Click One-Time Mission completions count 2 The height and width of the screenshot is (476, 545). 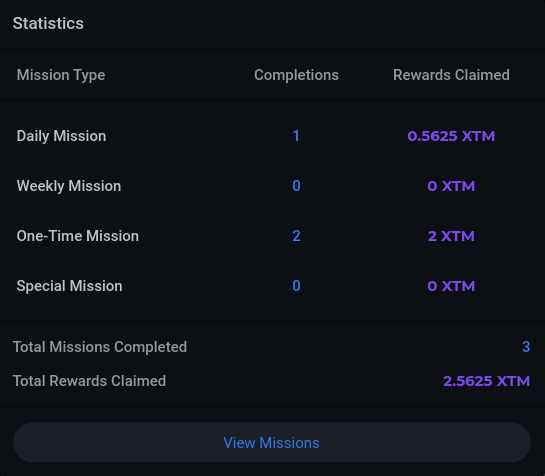point(296,236)
